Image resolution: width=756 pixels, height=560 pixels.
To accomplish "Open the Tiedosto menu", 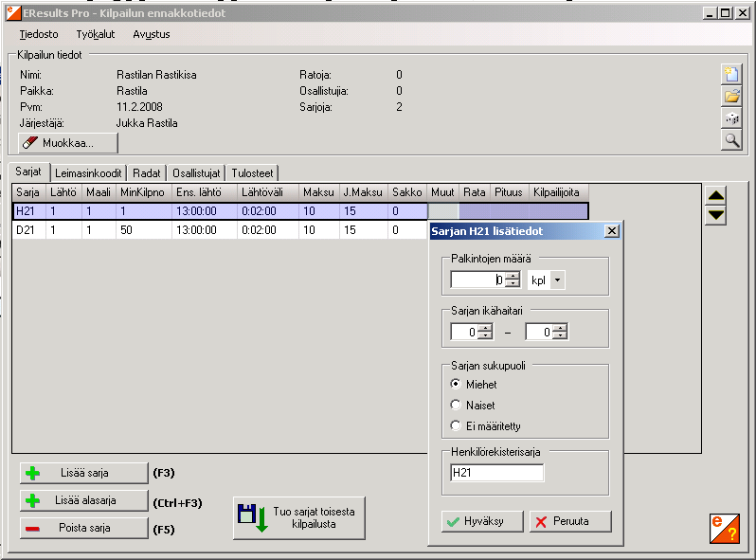I will click(39, 34).
